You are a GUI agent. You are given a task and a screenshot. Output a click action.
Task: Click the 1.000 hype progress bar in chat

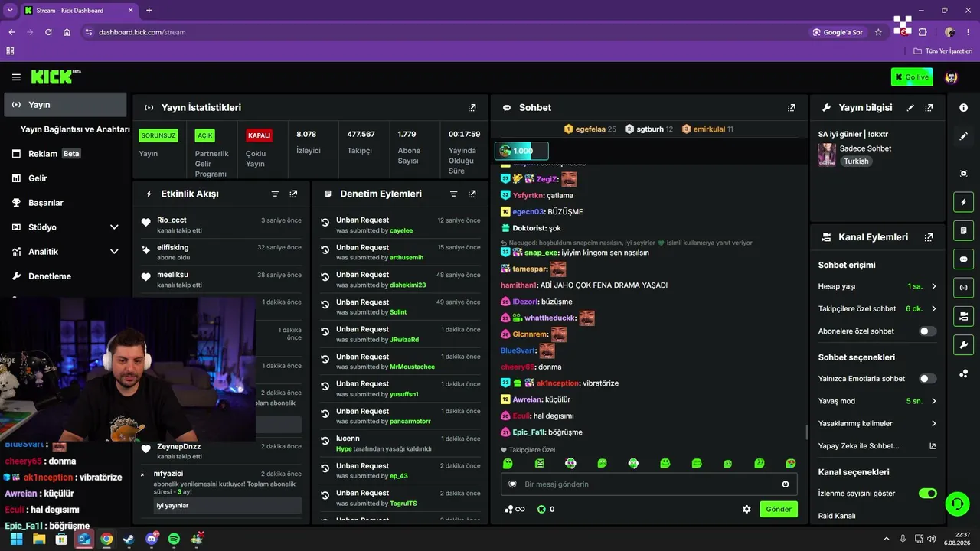pyautogui.click(x=521, y=151)
